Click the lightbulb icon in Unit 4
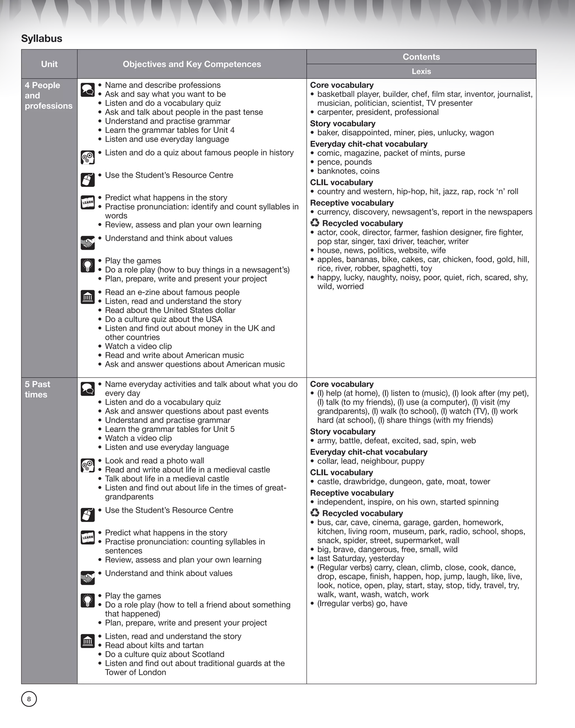The image size is (575, 728). (88, 265)
